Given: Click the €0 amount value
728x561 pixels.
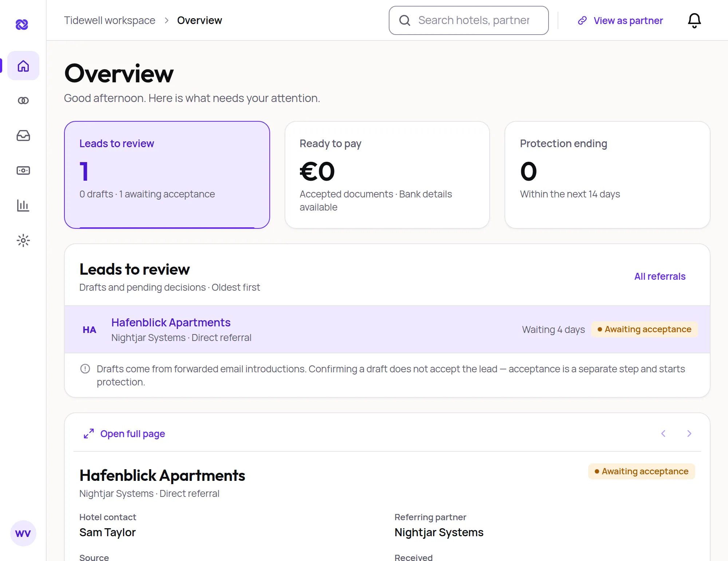Looking at the screenshot, I should (x=317, y=172).
